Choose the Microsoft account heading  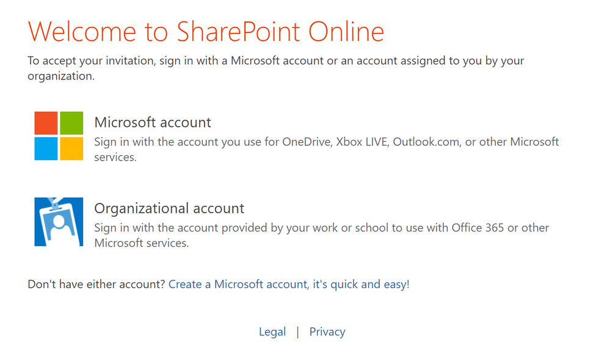coord(153,122)
